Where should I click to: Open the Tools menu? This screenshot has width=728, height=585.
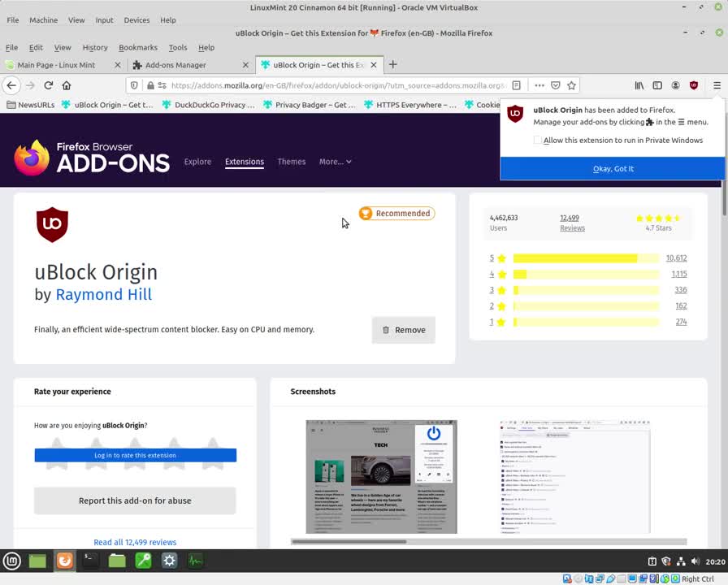178,47
